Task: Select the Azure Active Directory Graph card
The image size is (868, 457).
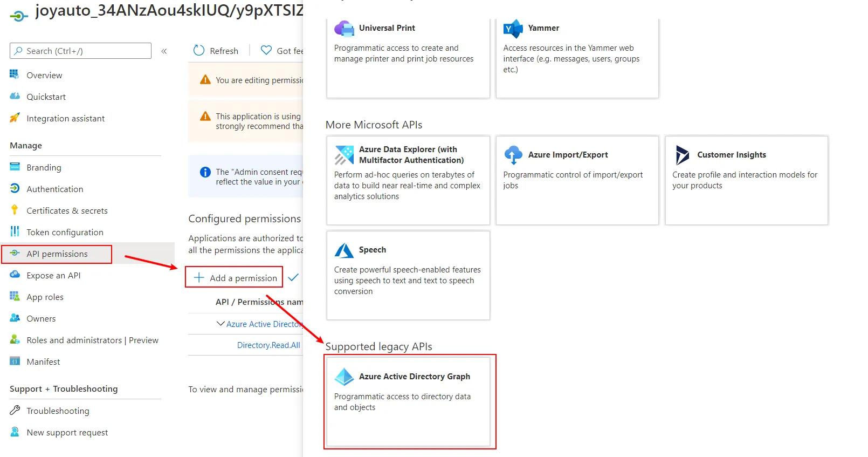Action: click(408, 401)
